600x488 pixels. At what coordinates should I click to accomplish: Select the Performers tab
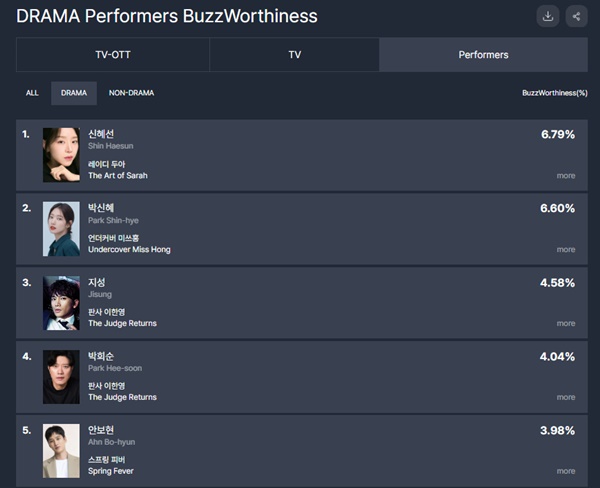[x=483, y=55]
